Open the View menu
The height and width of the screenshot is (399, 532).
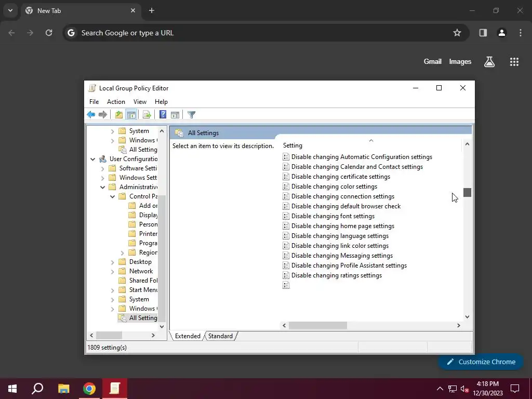point(140,102)
